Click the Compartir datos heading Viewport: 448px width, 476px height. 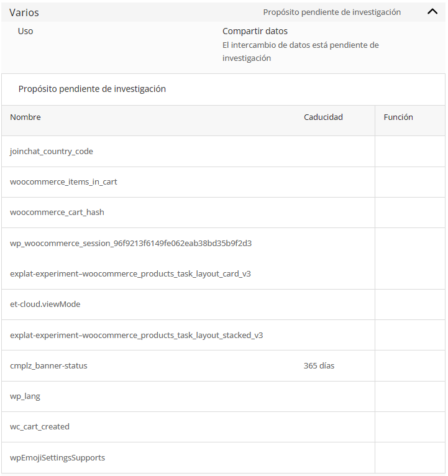coord(255,31)
